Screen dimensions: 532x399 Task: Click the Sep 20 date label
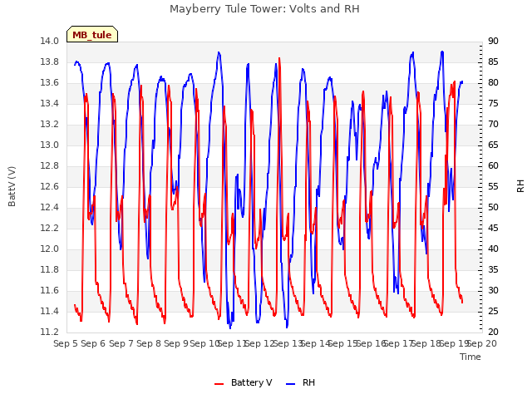[x=482, y=343]
